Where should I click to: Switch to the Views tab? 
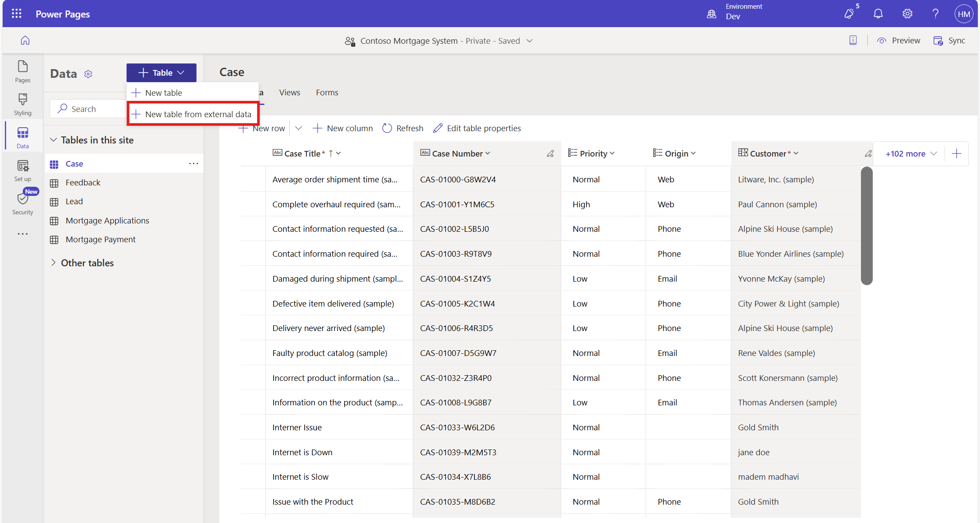289,92
